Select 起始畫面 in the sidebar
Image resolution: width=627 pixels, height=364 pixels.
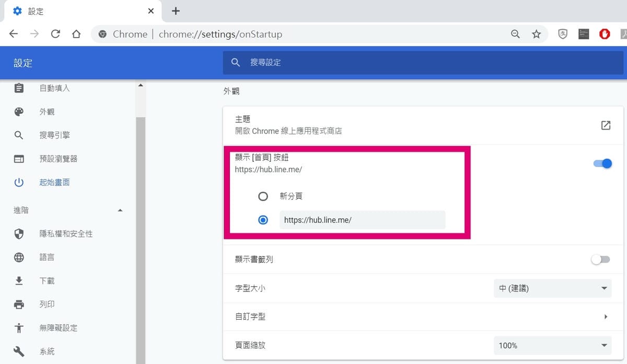(x=55, y=182)
